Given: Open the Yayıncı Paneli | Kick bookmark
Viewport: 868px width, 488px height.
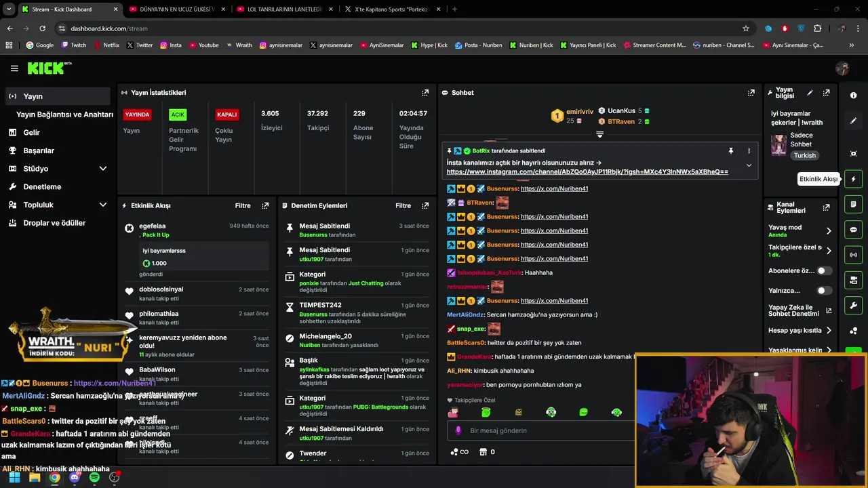Looking at the screenshot, I should tap(588, 45).
